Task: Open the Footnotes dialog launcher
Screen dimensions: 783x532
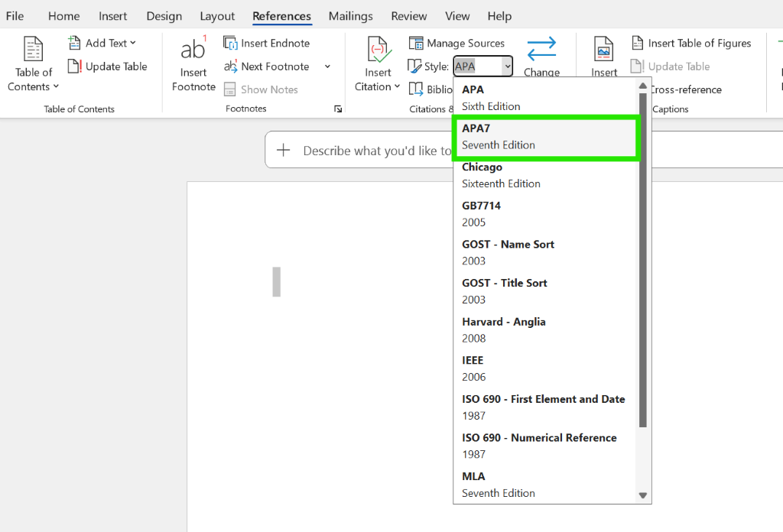Action: (x=338, y=109)
